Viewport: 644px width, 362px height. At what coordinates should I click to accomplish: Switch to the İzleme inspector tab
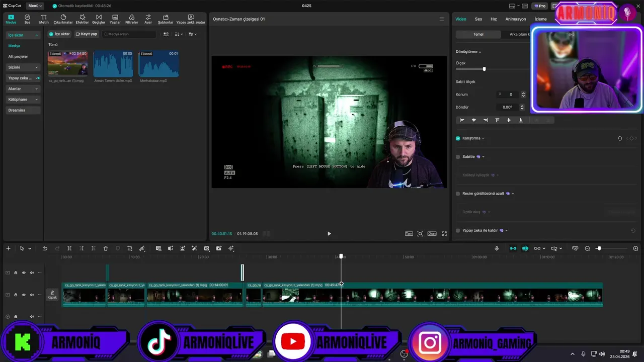(x=540, y=19)
